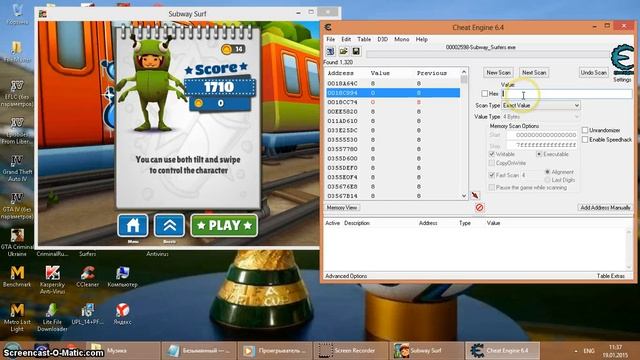Open the File menu

(331, 39)
